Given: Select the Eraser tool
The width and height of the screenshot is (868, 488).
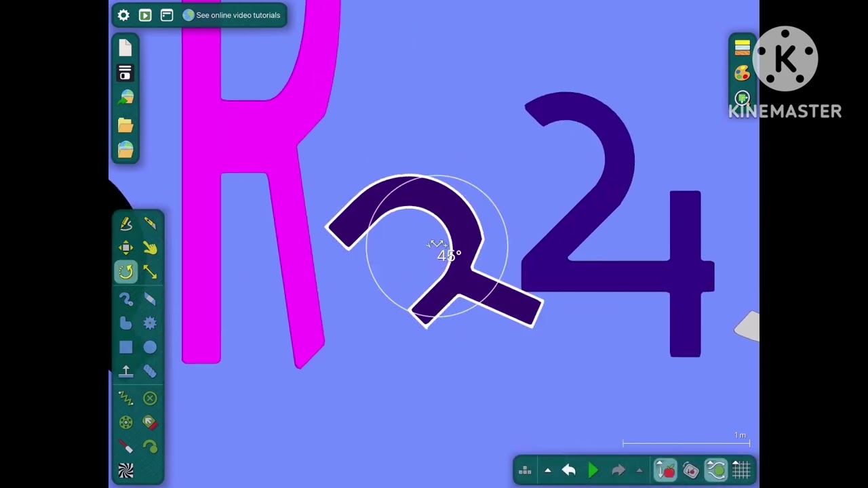Looking at the screenshot, I should (x=150, y=299).
